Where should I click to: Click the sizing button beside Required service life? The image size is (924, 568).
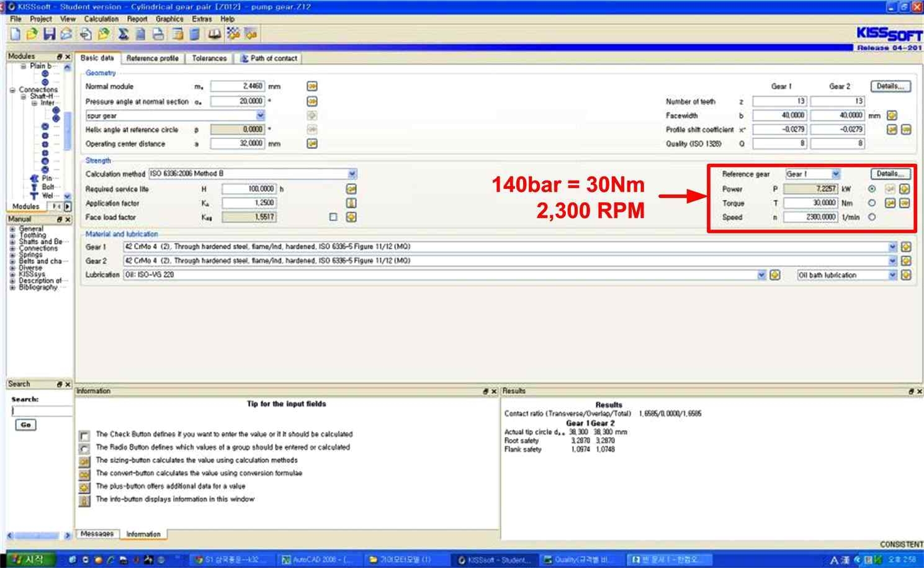point(351,189)
